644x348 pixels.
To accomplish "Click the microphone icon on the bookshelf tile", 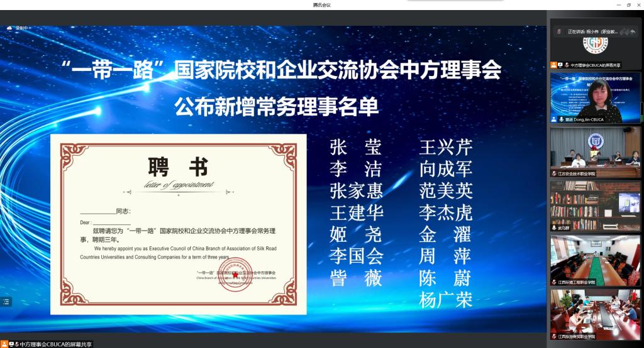I will click(554, 228).
